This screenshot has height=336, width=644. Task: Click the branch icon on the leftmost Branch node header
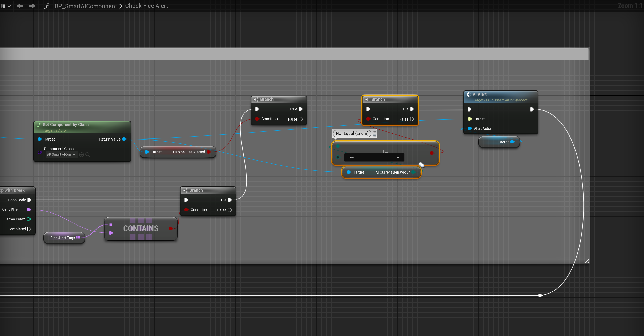[x=186, y=190]
